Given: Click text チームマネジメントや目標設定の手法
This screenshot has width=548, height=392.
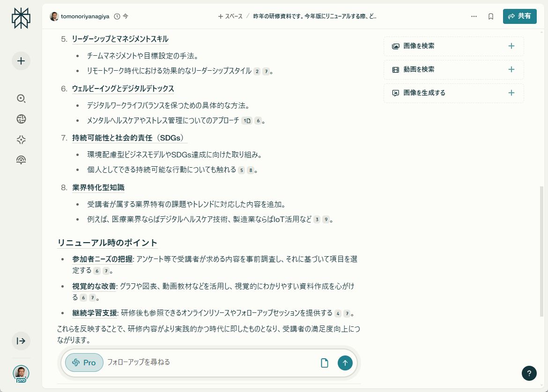Looking at the screenshot, I should tap(143, 56).
